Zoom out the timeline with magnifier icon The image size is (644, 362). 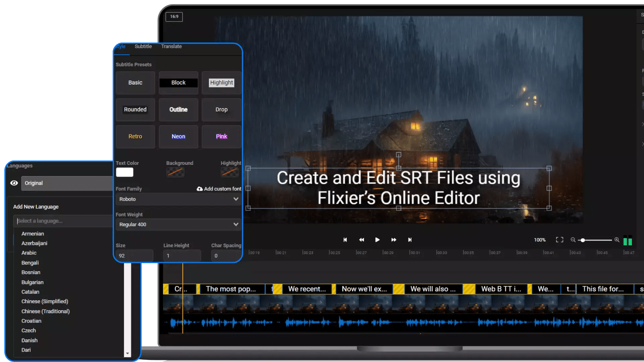(573, 240)
